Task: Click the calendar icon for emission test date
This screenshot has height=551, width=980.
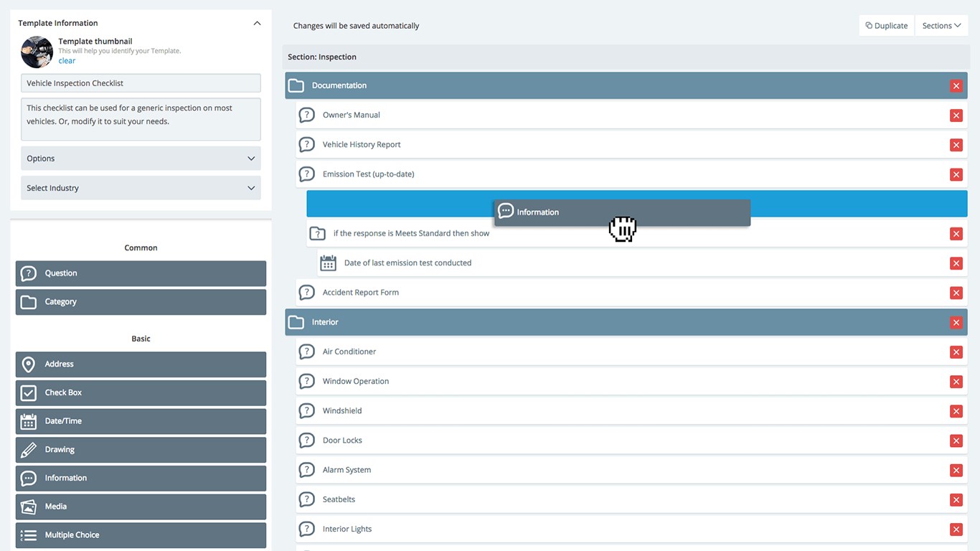Action: point(328,263)
